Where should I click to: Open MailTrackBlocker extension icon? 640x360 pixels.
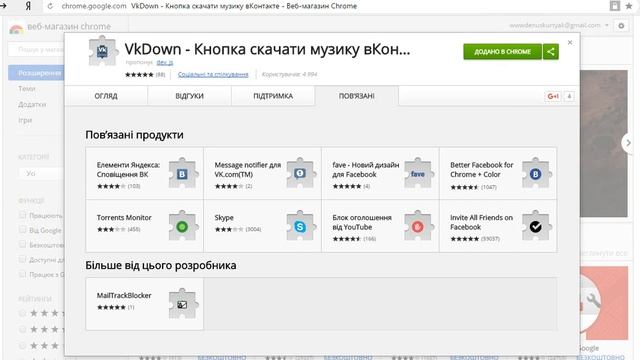pyautogui.click(x=182, y=304)
